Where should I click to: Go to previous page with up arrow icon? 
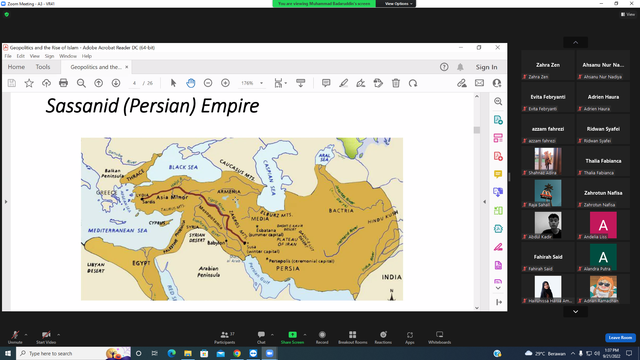click(98, 83)
